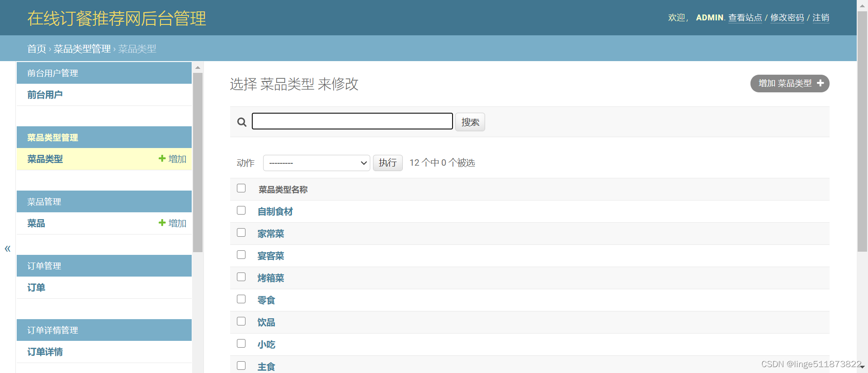Viewport: 868px width, 373px height.
Task: Check the 小吃 row checkbox
Action: pyautogui.click(x=241, y=344)
